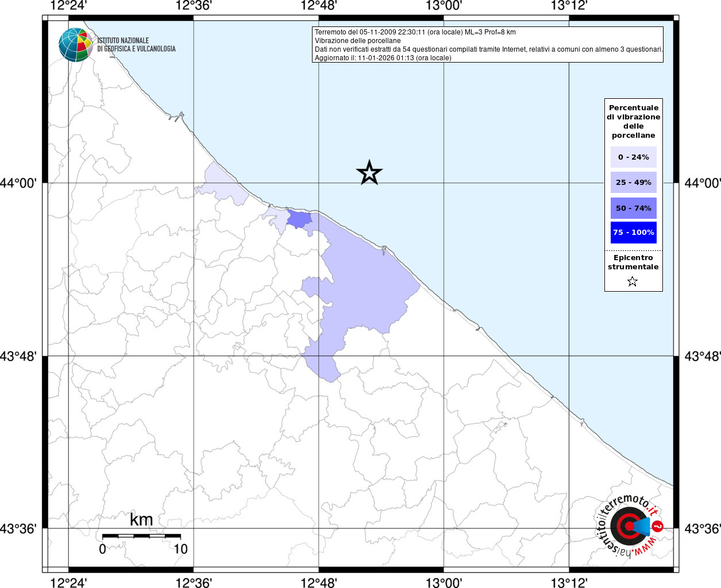Image resolution: width=721 pixels, height=588 pixels.
Task: Click the legend title 'Percentuale di vibrazione delle porcellane'
Action: 634,121
